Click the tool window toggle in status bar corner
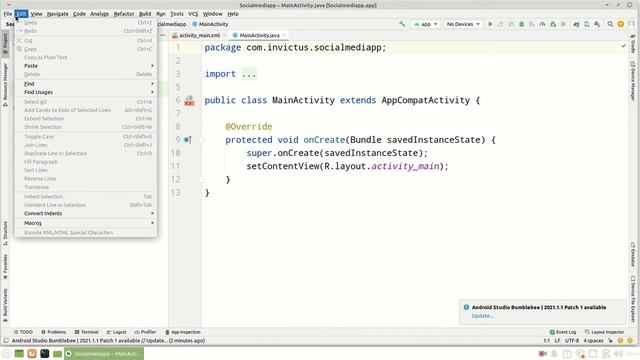The height and width of the screenshot is (360, 640). point(6,340)
